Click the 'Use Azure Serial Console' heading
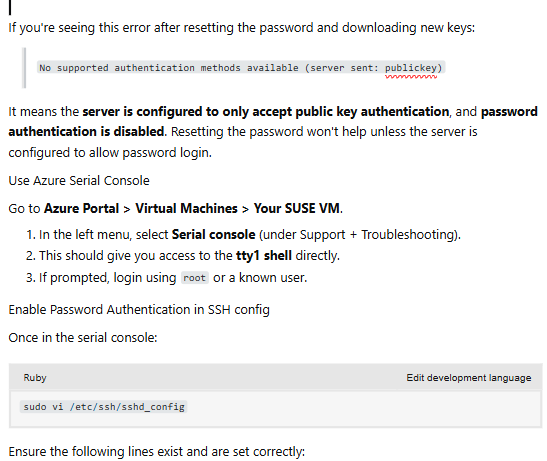Image resolution: width=547 pixels, height=461 pixels. 79,180
